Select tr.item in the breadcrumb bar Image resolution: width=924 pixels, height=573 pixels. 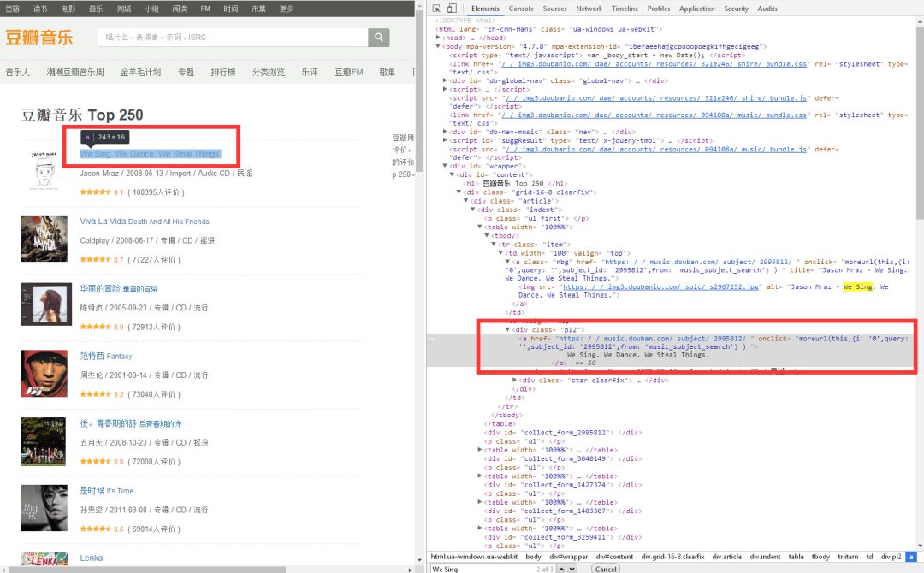847,557
